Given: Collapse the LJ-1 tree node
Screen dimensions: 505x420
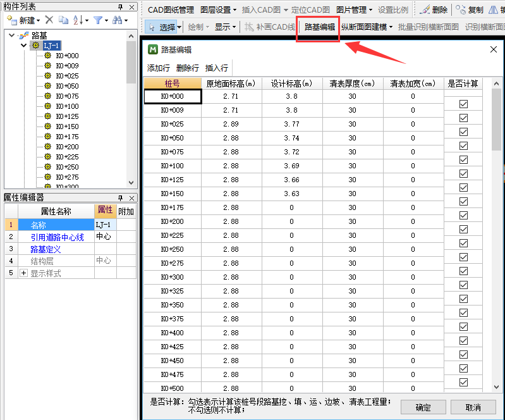Looking at the screenshot, I should [x=25, y=46].
